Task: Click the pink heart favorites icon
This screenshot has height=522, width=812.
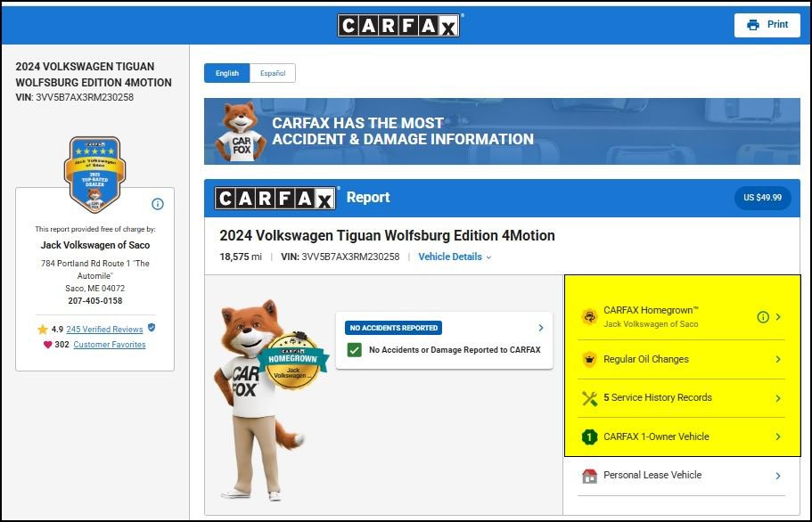Action: pyautogui.click(x=47, y=345)
